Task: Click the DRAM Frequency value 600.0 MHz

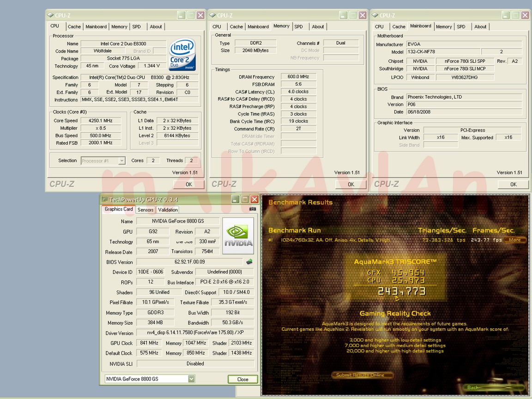Action: [298, 77]
